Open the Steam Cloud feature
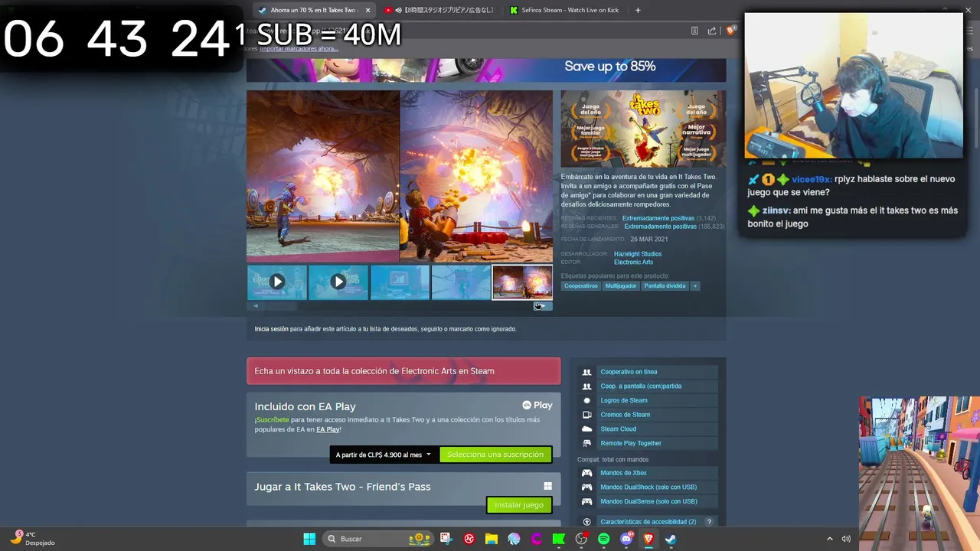 pos(648,429)
